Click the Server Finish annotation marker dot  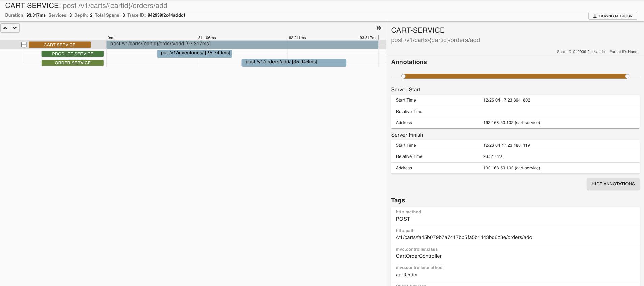point(627,76)
